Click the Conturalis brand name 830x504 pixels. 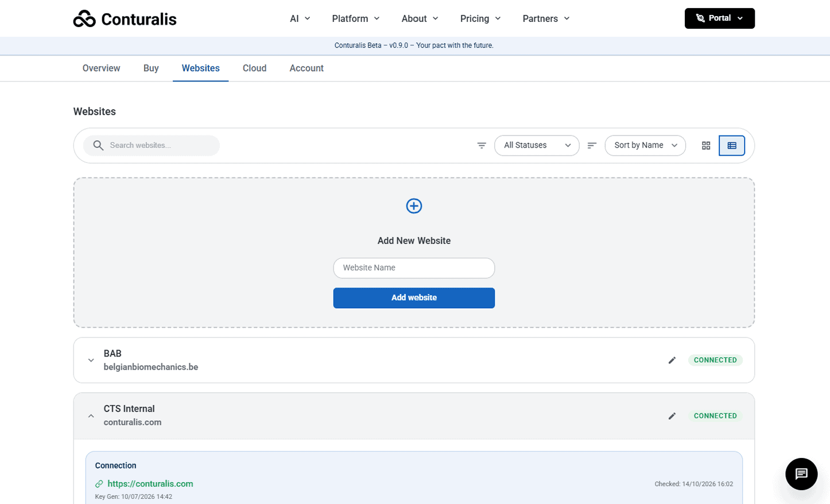click(x=139, y=19)
